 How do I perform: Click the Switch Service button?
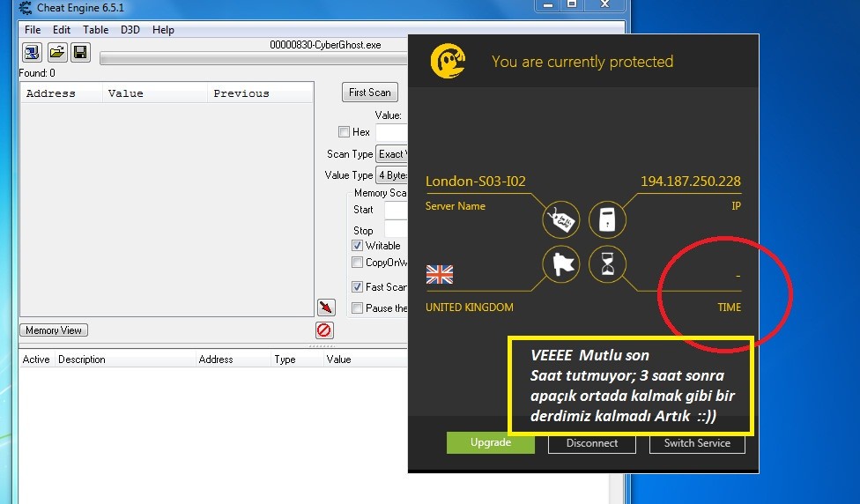[x=697, y=443]
